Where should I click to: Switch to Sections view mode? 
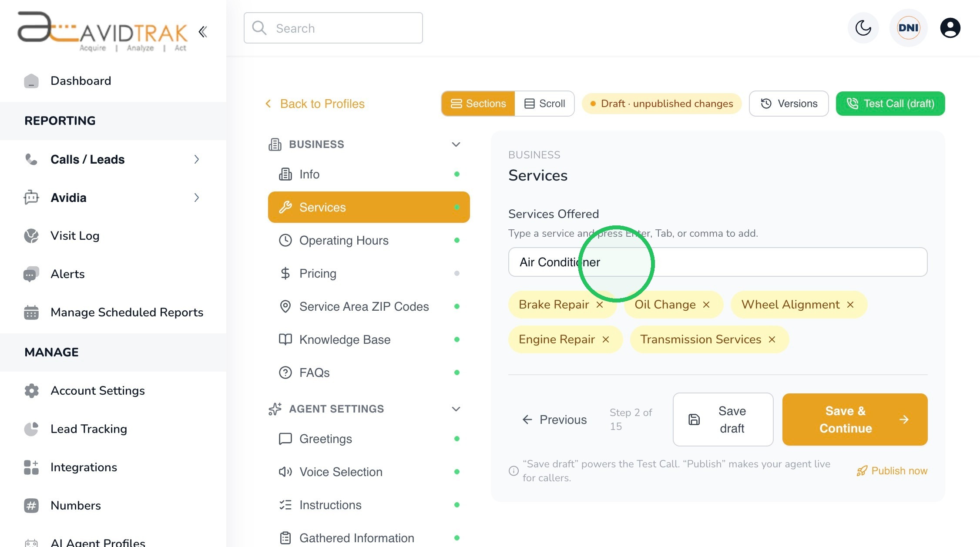tap(478, 104)
